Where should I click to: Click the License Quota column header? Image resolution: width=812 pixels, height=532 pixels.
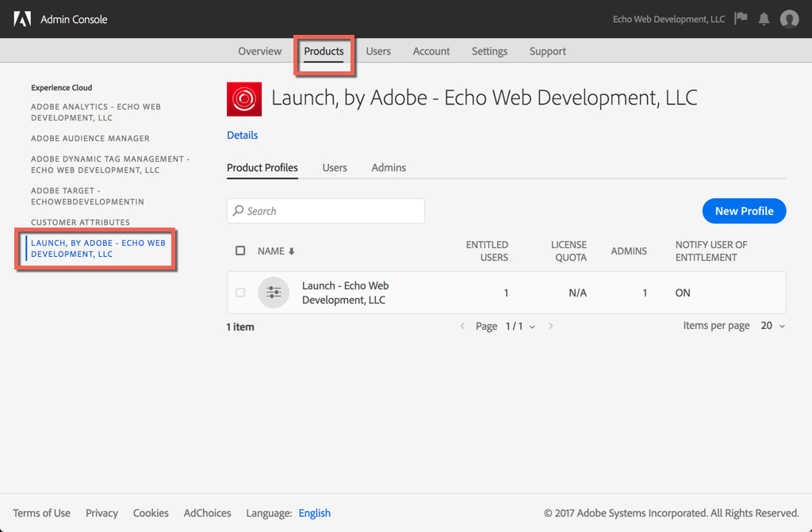point(569,251)
